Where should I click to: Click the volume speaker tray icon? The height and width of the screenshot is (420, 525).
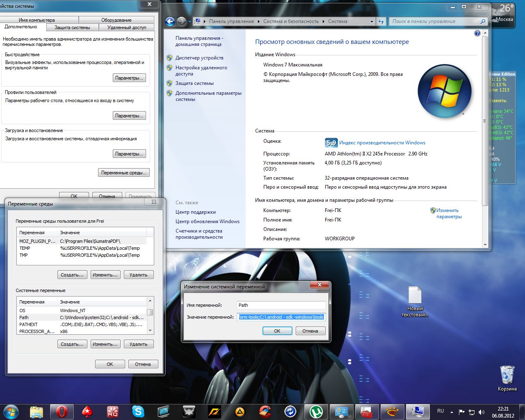482,412
